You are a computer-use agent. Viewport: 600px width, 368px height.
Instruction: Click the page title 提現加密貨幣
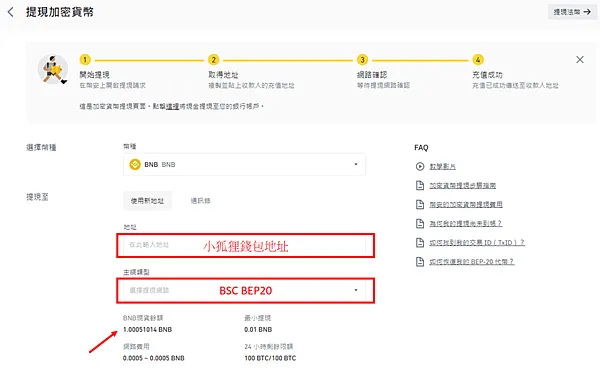(x=60, y=12)
